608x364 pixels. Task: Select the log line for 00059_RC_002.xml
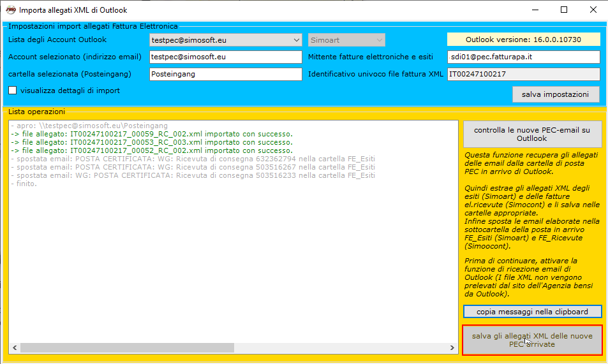(x=152, y=135)
